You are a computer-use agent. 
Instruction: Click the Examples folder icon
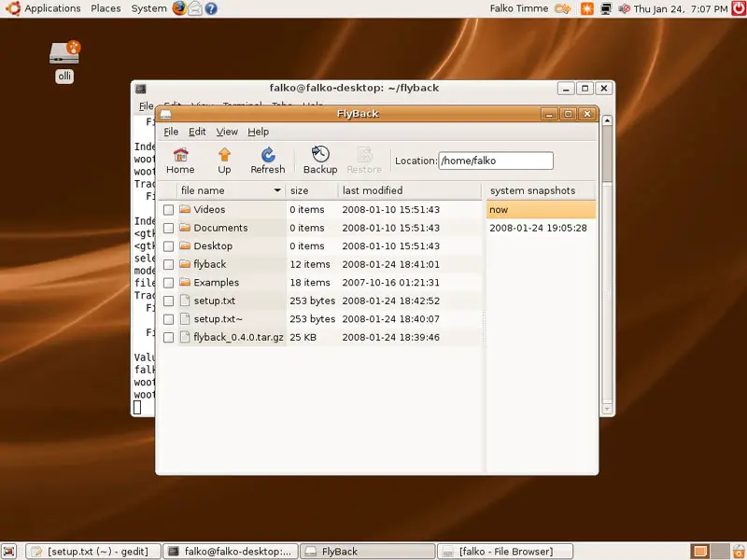(x=185, y=282)
